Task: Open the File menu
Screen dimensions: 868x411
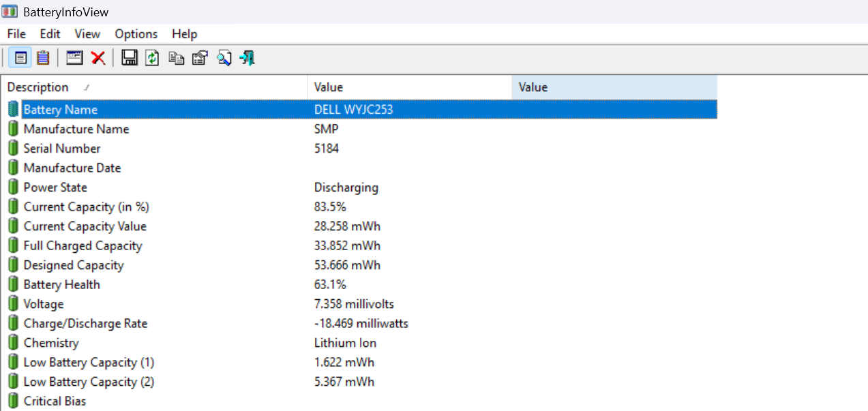Action: pyautogui.click(x=16, y=34)
